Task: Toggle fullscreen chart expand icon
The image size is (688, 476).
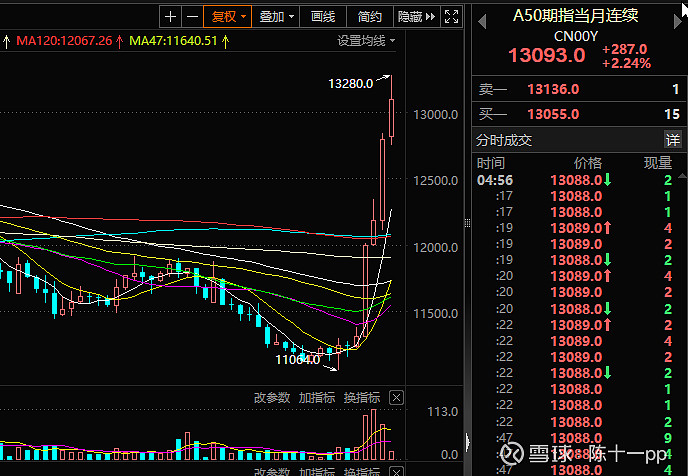Action: [x=452, y=16]
